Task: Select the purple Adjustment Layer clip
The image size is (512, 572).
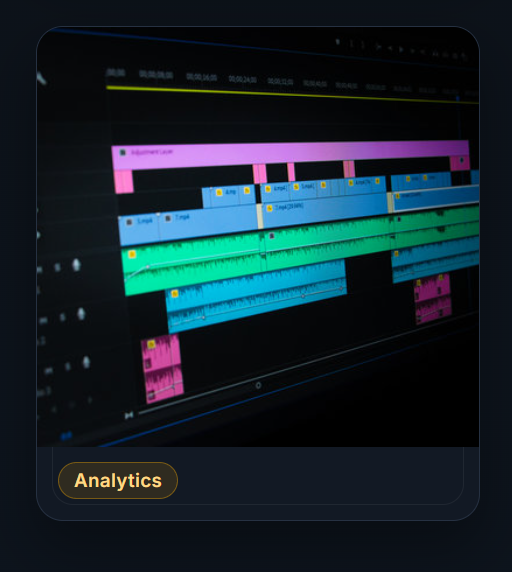Action: click(x=290, y=155)
